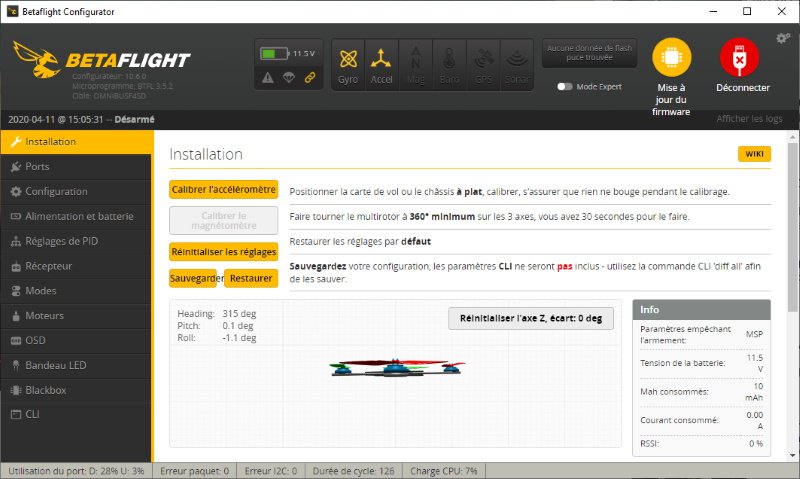This screenshot has height=479, width=800.
Task: Open the WIKI link button
Action: pos(753,154)
